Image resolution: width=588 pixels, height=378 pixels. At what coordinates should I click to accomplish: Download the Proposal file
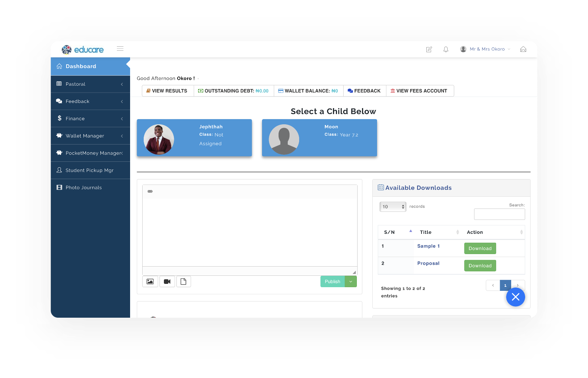(x=480, y=266)
